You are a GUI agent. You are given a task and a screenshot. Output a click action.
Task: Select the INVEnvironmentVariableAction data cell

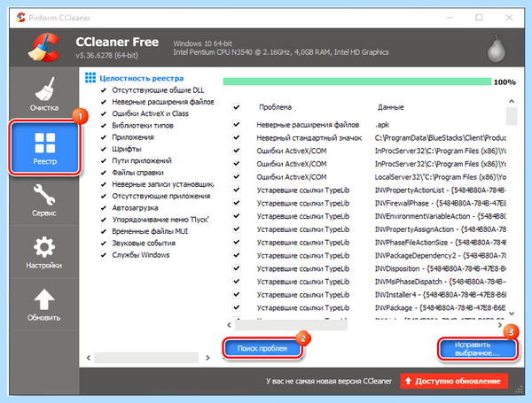pos(441,216)
